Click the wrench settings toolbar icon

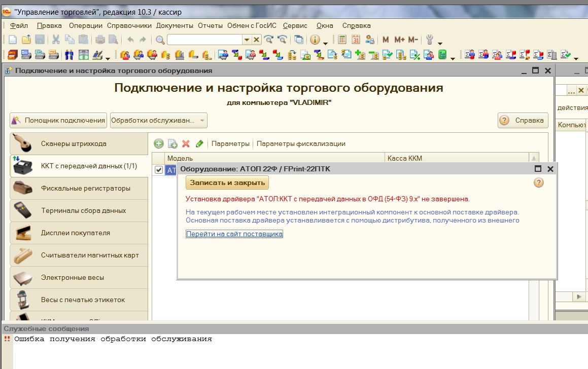point(430,40)
